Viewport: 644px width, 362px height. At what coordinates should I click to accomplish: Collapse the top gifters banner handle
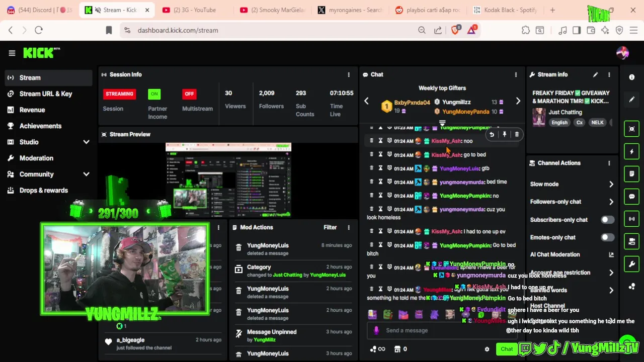point(442,123)
